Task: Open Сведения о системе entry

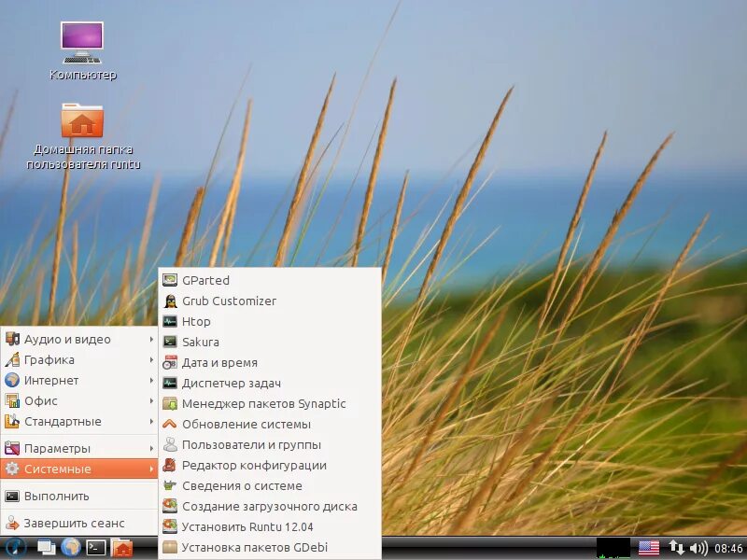Action: (270, 485)
